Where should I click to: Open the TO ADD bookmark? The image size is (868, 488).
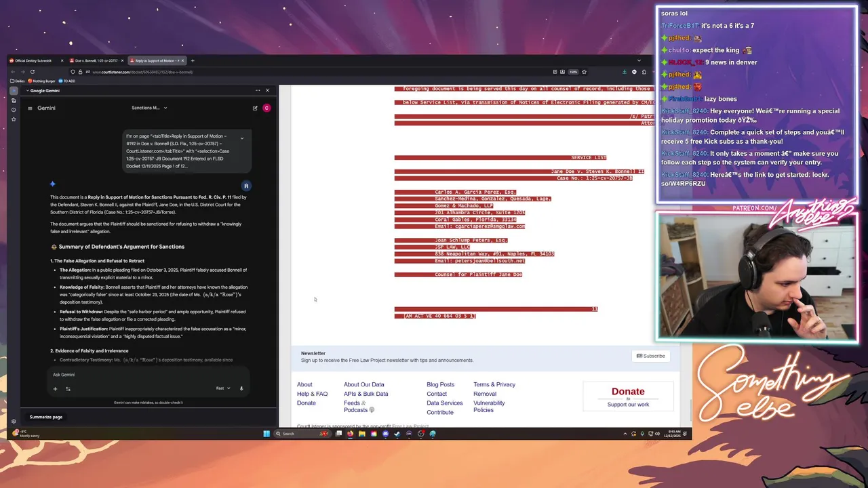coord(66,81)
